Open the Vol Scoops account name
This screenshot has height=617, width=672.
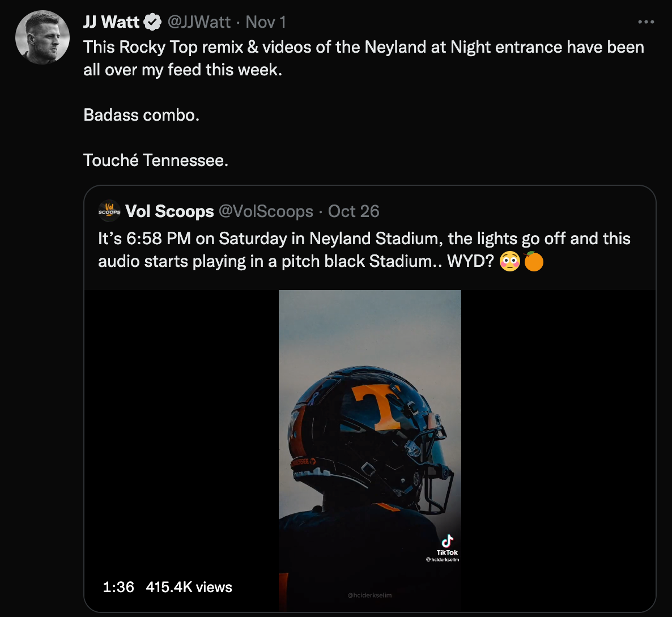coord(169,211)
